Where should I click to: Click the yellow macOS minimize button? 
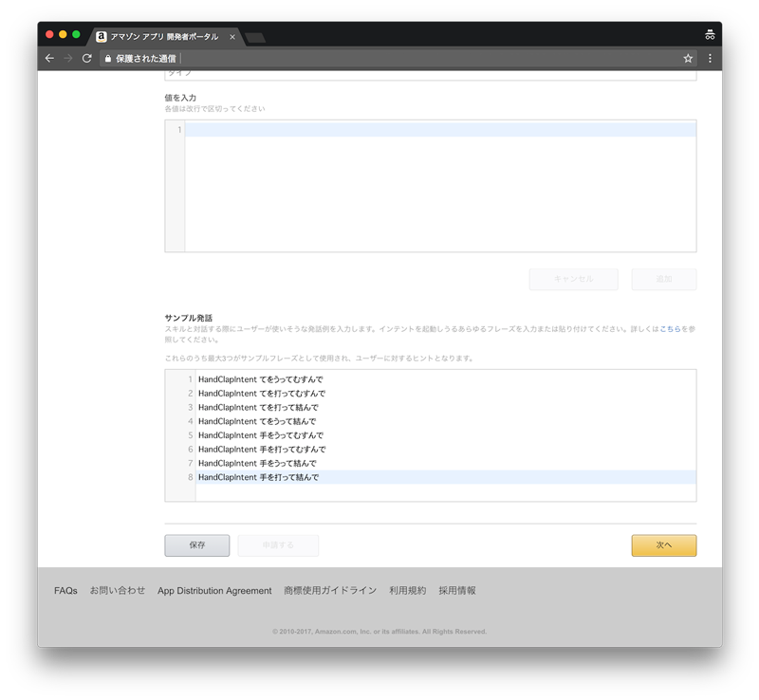[63, 34]
